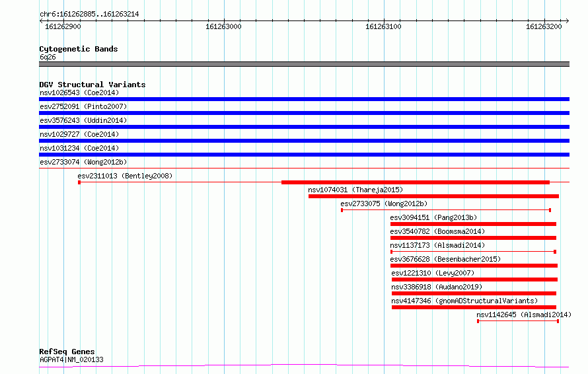Click the esv2752091 (Pinto2007) label
The height and width of the screenshot is (374, 588).
(83, 106)
